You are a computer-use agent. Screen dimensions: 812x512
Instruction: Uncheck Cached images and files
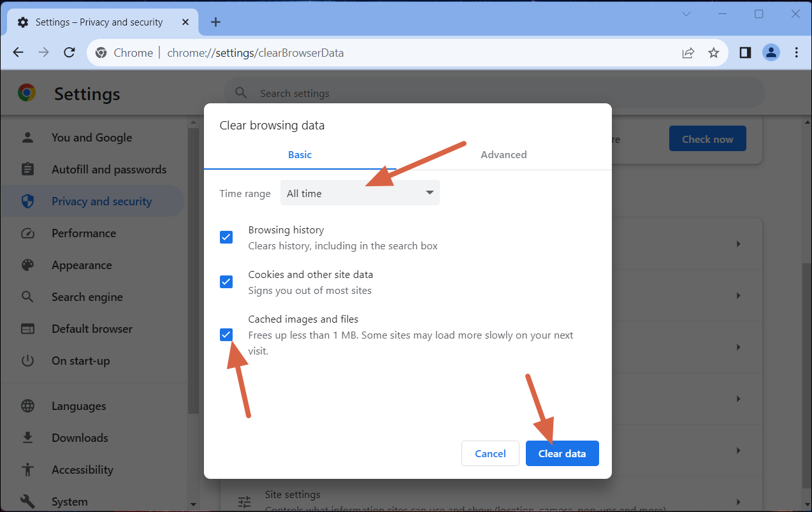pyautogui.click(x=226, y=334)
